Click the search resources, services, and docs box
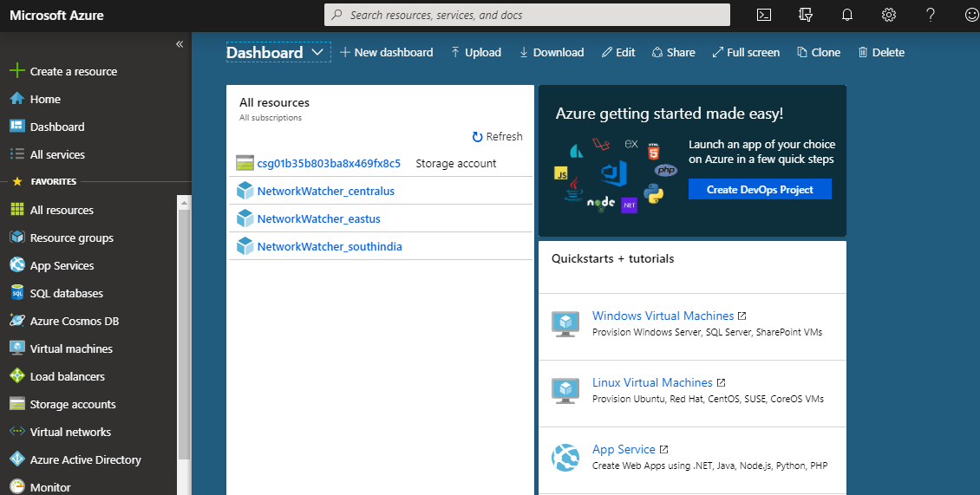This screenshot has height=495, width=980. pyautogui.click(x=527, y=15)
